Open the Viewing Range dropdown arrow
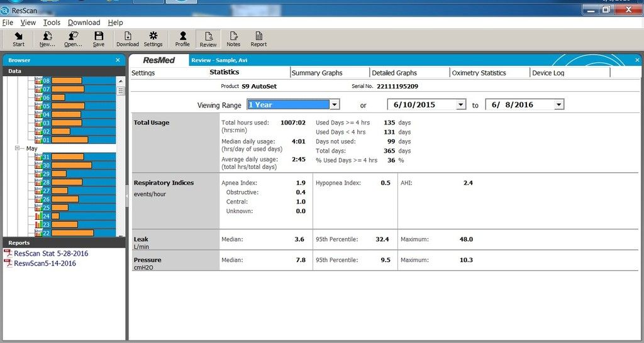644x343 pixels. click(335, 105)
